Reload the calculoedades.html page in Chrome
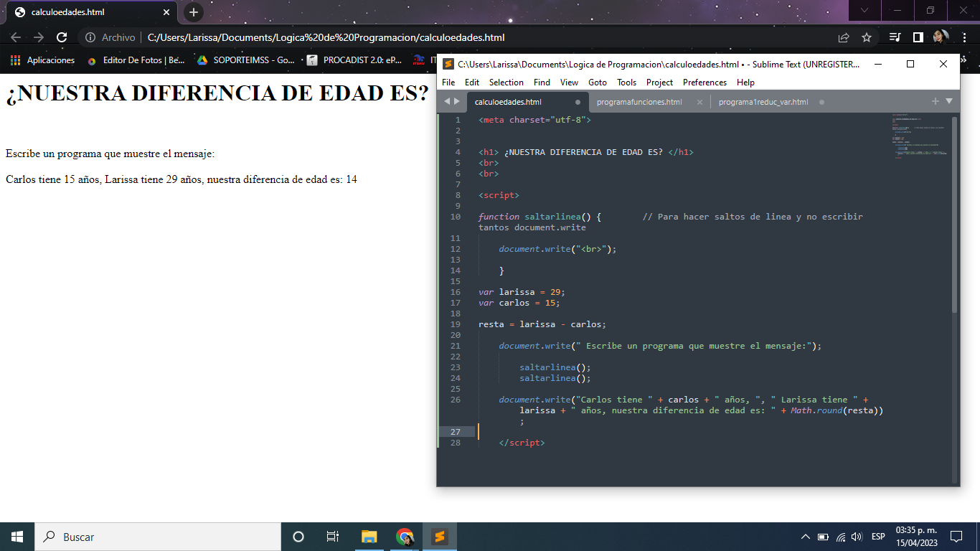The height and width of the screenshot is (551, 980). coord(62,37)
